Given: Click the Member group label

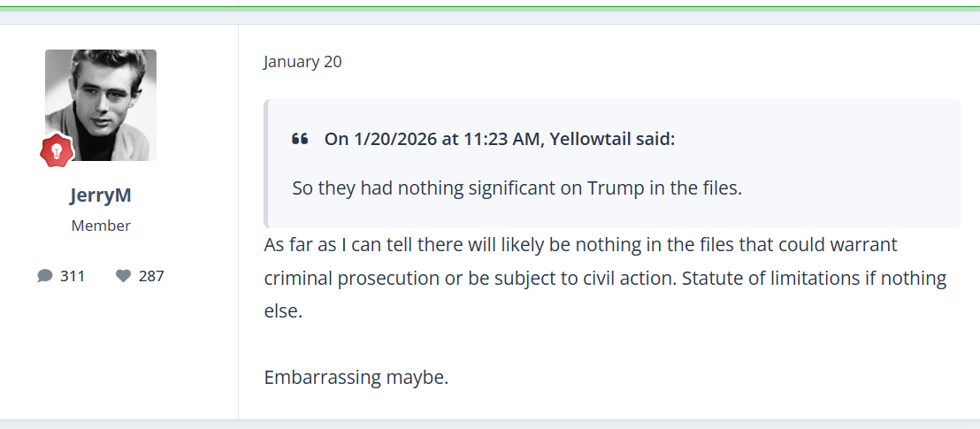Looking at the screenshot, I should [101, 226].
